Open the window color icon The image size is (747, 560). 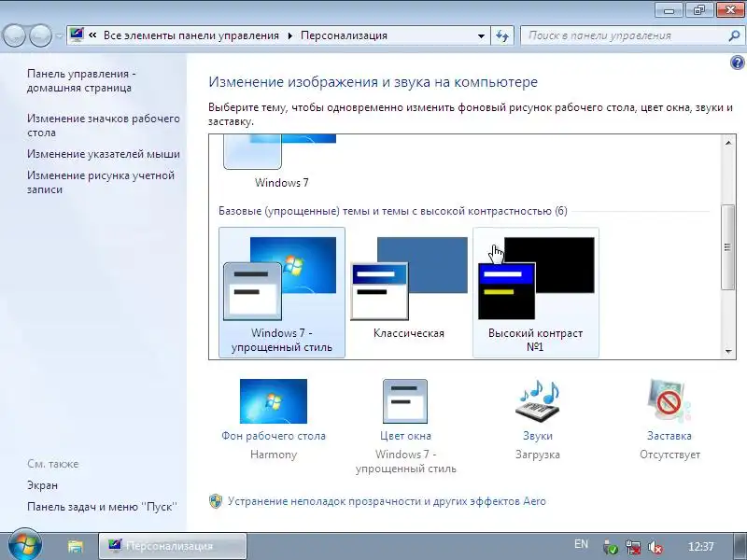[405, 401]
